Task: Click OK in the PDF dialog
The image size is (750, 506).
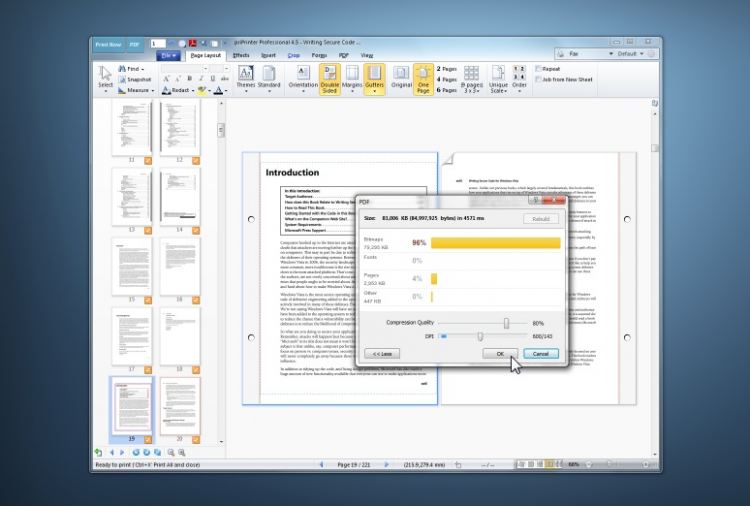Action: [500, 353]
